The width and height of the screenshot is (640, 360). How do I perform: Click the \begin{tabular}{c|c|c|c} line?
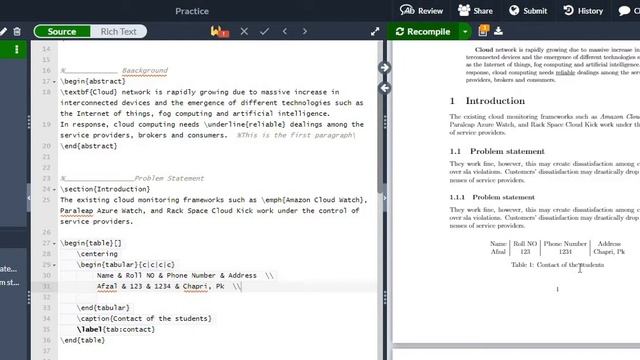point(125,264)
